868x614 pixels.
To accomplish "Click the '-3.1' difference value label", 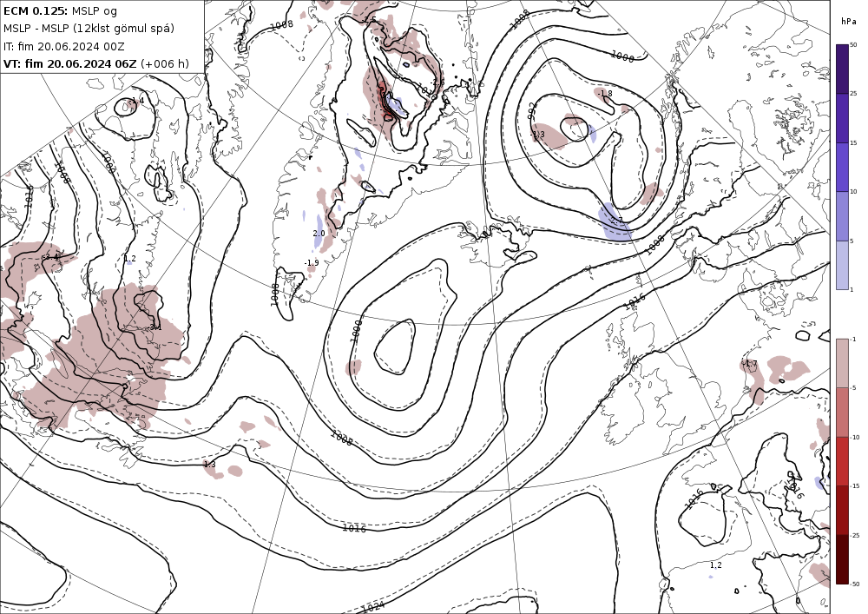I will point(155,327).
